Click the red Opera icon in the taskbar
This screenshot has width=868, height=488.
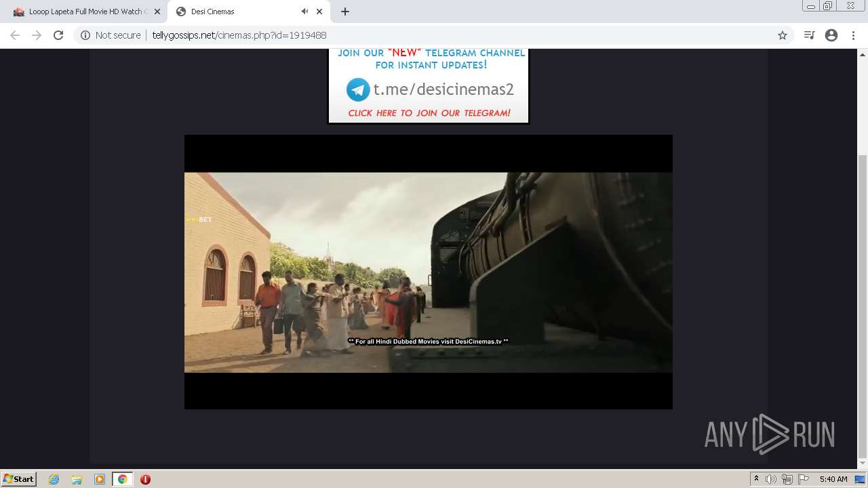pyautogui.click(x=145, y=479)
